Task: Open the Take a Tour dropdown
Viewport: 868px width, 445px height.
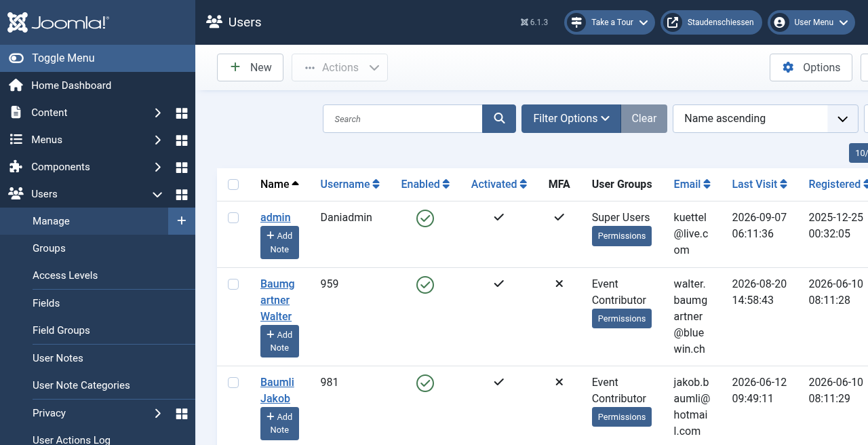Action: 610,22
